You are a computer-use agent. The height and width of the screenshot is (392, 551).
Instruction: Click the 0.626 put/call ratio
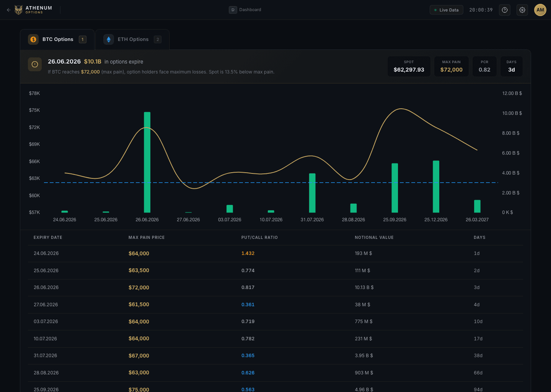248,373
